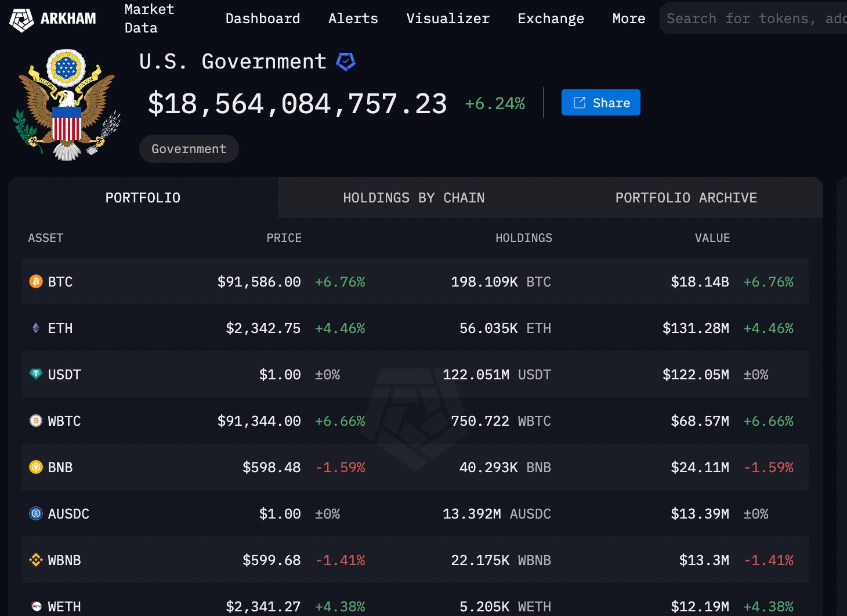847x616 pixels.
Task: Sort by the ASSET column header
Action: pos(46,238)
